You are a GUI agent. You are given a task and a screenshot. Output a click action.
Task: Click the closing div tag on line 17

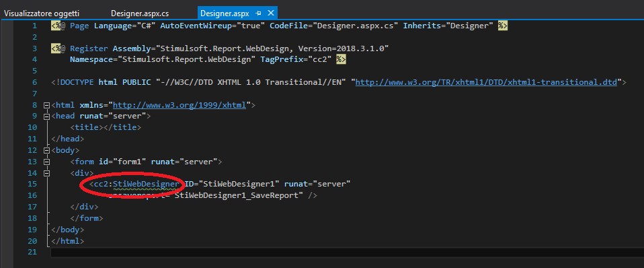[84, 207]
